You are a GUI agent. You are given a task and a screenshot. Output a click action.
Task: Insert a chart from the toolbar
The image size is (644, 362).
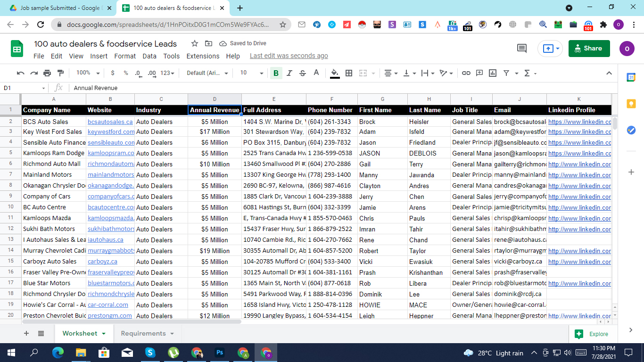coord(492,73)
